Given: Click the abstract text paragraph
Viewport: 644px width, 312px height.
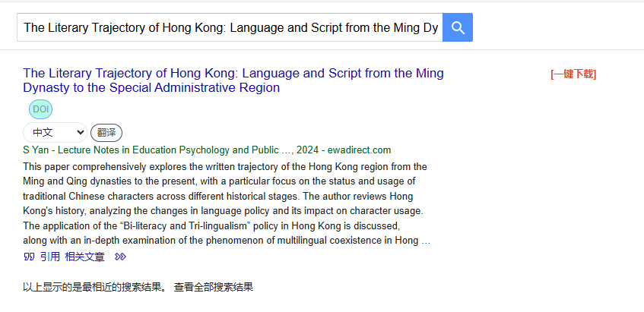Looking at the screenshot, I should coord(227,203).
